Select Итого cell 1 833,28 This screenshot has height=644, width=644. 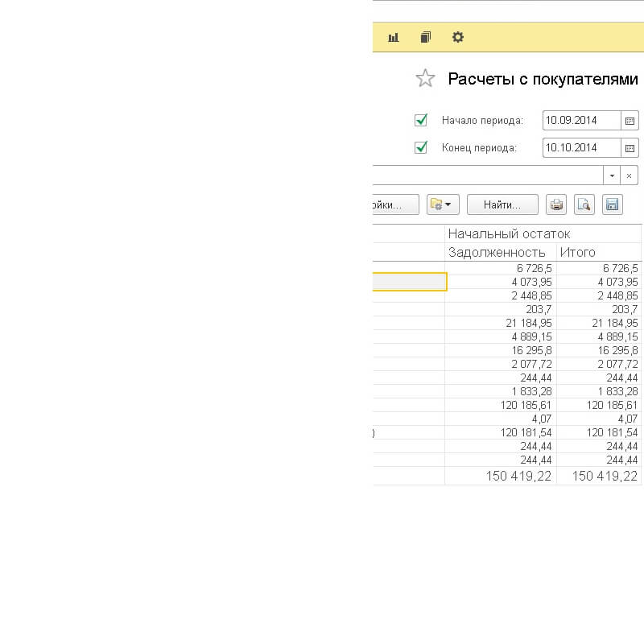pos(599,391)
